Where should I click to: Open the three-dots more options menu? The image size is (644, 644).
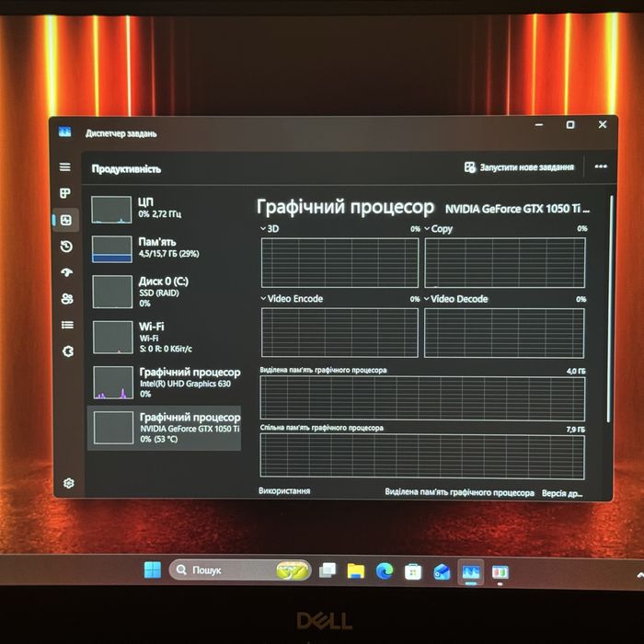tap(601, 167)
